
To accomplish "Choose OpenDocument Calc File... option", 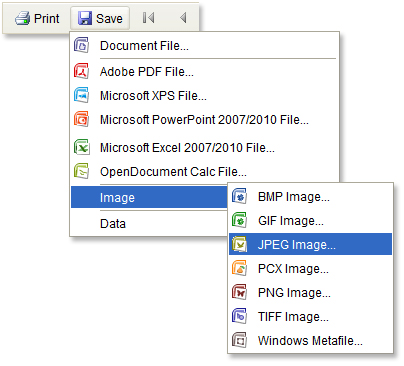I will (x=205, y=171).
